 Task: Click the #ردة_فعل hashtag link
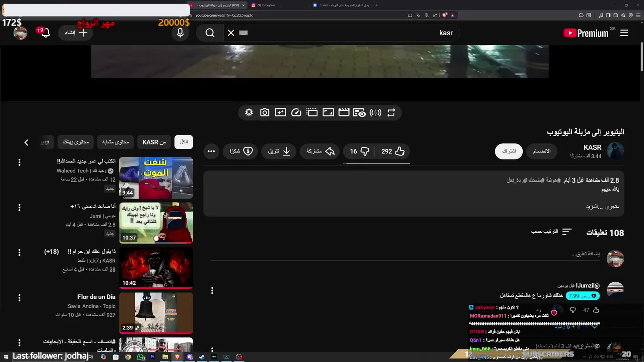(518, 180)
